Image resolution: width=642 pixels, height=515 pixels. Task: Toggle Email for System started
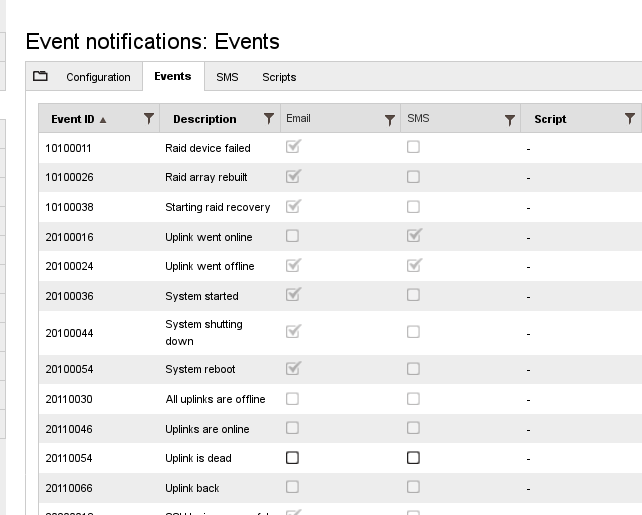tap(293, 295)
